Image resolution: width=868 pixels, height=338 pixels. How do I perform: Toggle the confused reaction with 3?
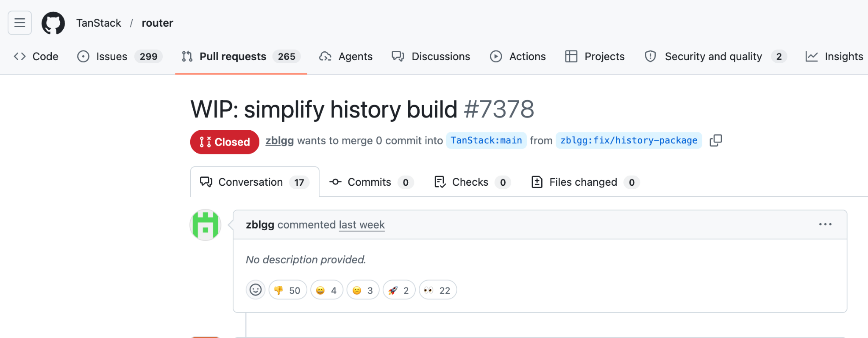pyautogui.click(x=363, y=290)
